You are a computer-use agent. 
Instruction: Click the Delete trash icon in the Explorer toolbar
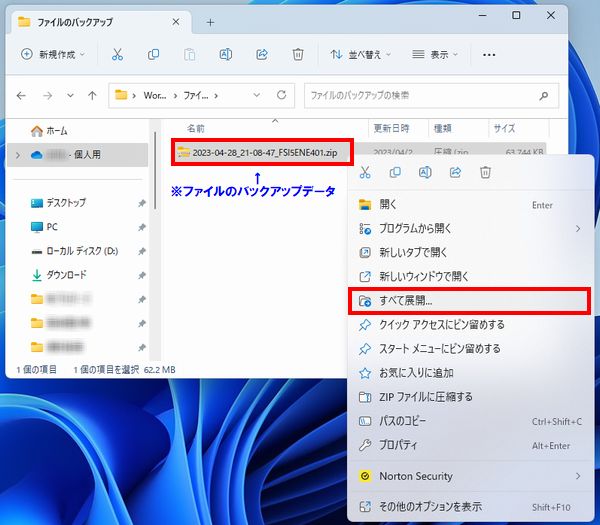tap(298, 55)
